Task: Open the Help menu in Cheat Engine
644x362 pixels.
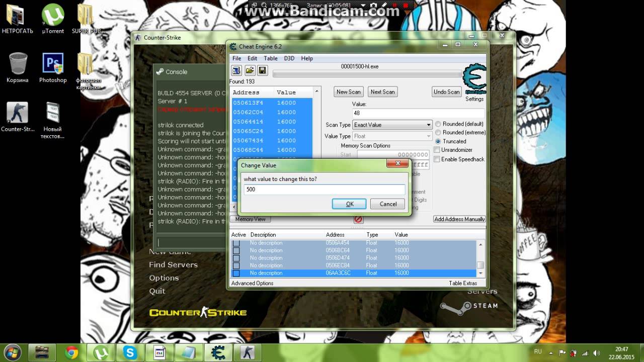Action: pyautogui.click(x=307, y=58)
